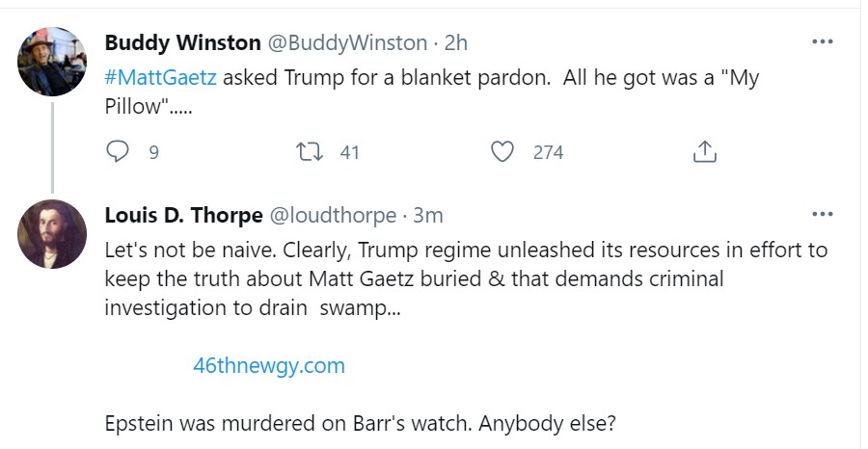Reply to Buddy Winston's tweet
This screenshot has height=449, width=868.
coord(117,152)
